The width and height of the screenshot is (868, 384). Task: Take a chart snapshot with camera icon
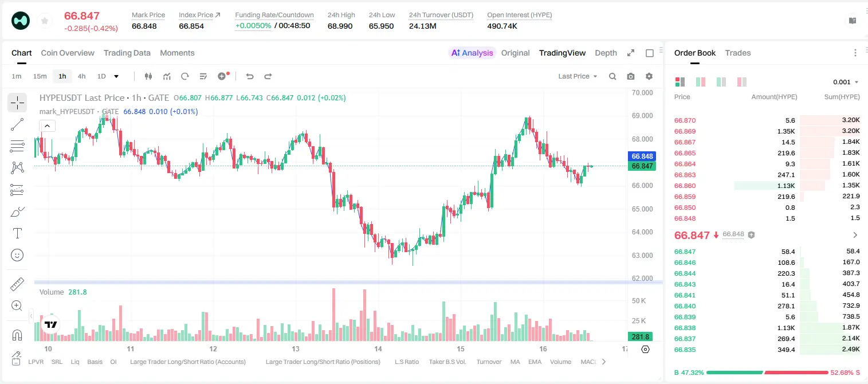coord(631,76)
